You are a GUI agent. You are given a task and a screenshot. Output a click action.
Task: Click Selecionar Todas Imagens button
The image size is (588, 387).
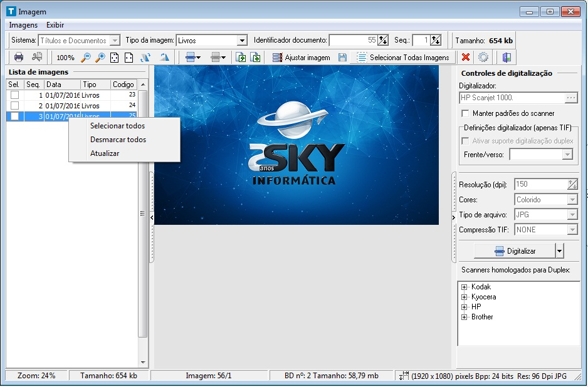coord(402,58)
